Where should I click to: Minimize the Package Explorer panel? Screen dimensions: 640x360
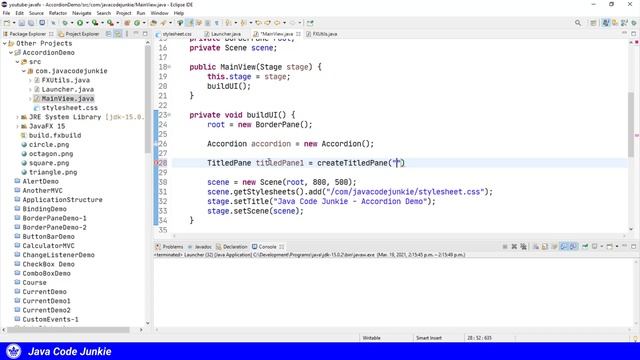[x=136, y=34]
